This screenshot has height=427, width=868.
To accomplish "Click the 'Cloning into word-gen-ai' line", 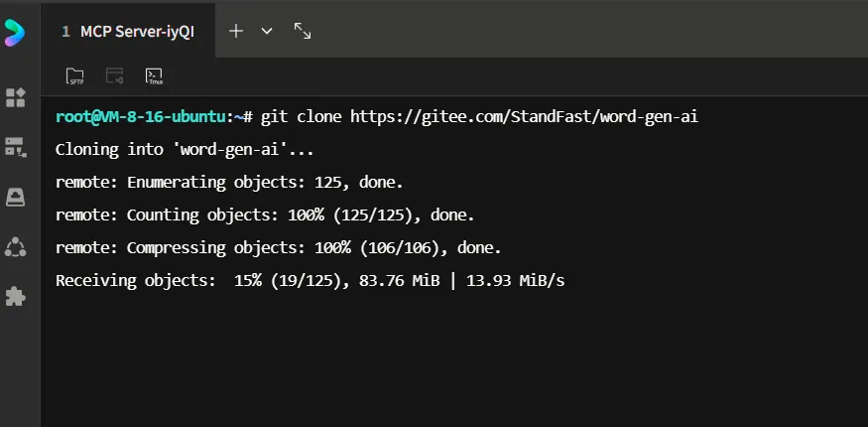I will click(185, 150).
